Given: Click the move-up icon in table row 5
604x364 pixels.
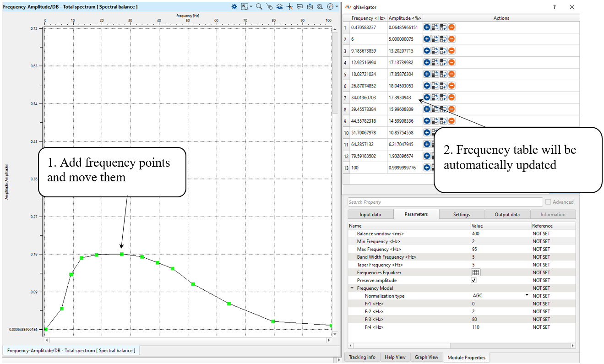Looking at the screenshot, I should [435, 74].
